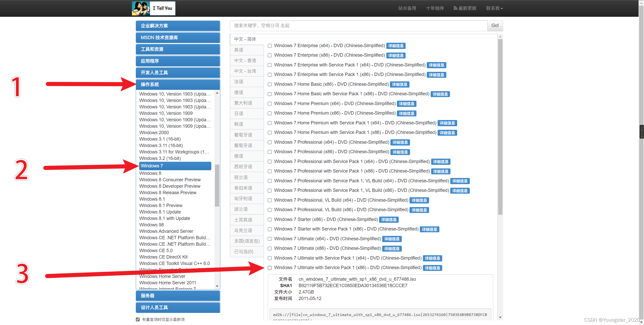Expand the 企业解决方案 category

tap(178, 26)
